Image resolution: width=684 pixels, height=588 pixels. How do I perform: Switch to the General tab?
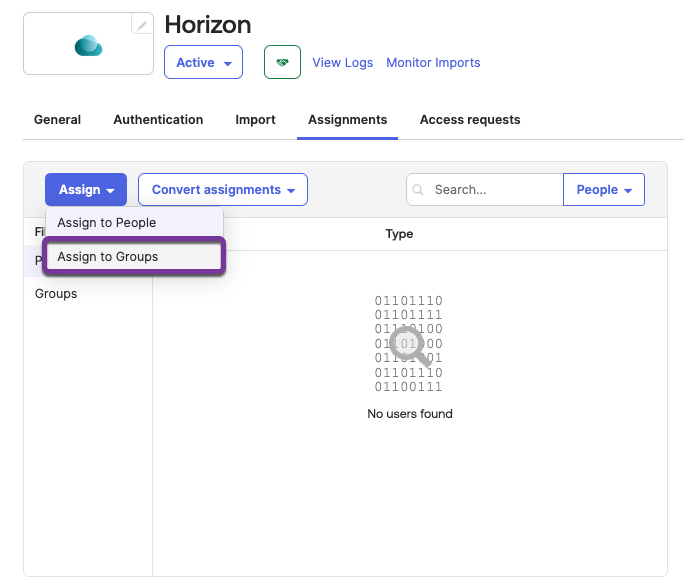[x=57, y=120]
